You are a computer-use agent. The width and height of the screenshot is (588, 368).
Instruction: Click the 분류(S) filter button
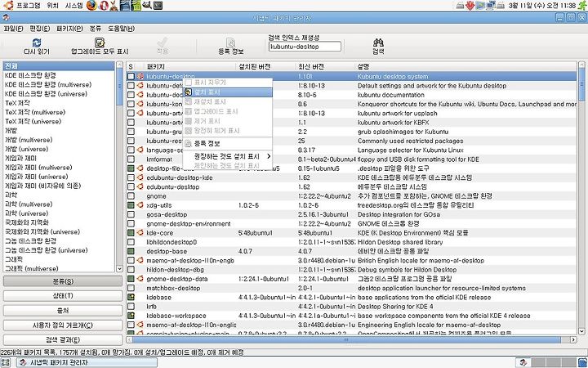pos(63,281)
